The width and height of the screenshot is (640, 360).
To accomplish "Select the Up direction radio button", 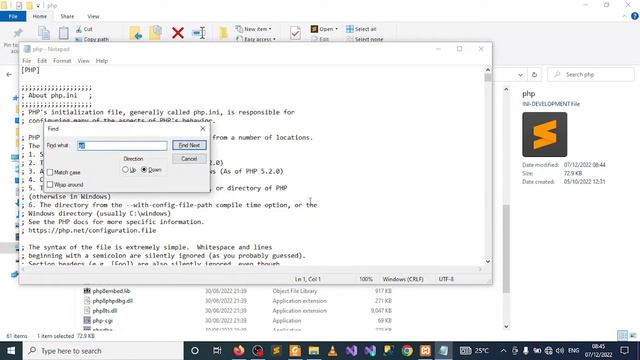I will tap(125, 169).
